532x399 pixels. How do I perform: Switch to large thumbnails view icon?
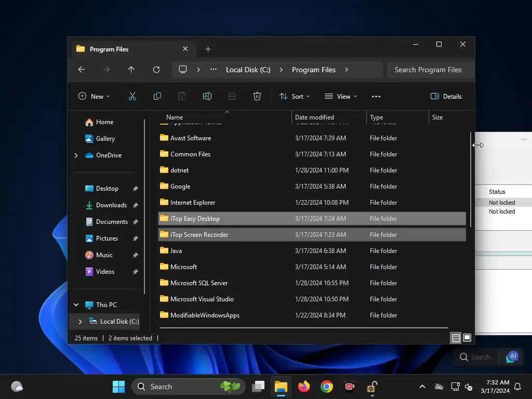[x=467, y=338]
